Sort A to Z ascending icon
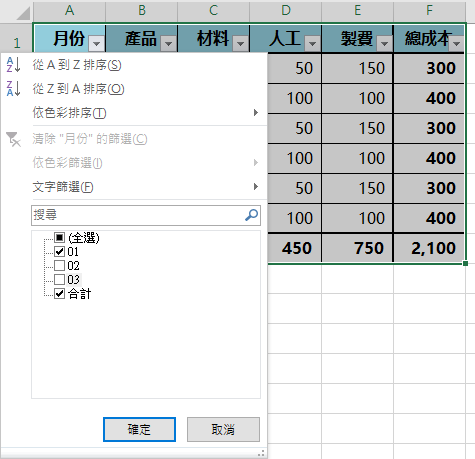Image resolution: width=475 pixels, height=459 pixels. click(14, 64)
